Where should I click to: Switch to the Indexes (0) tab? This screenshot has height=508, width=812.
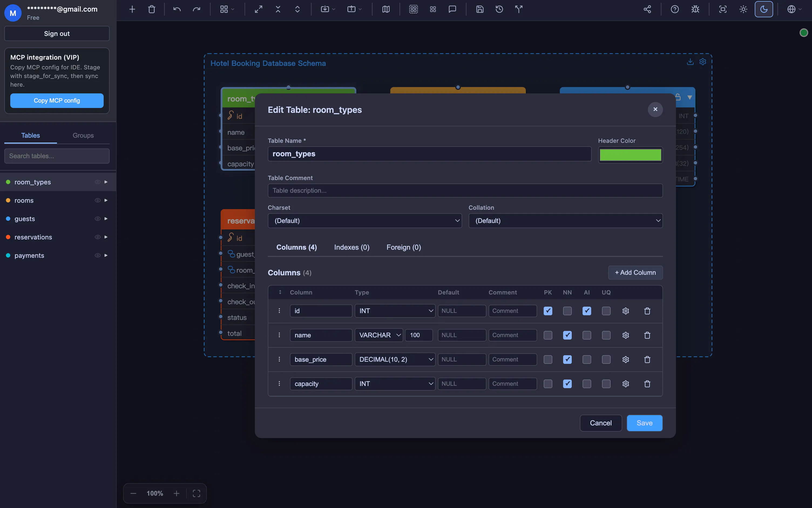352,248
